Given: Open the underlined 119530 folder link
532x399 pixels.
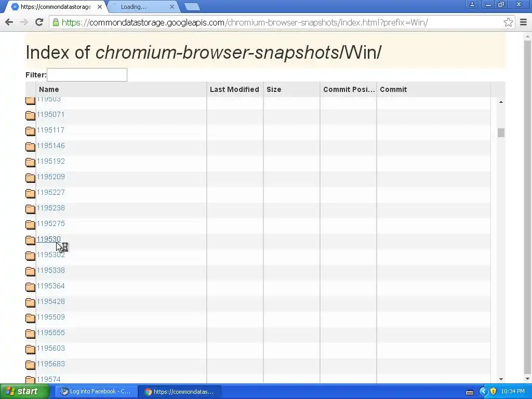Looking at the screenshot, I should pyautogui.click(x=48, y=239).
